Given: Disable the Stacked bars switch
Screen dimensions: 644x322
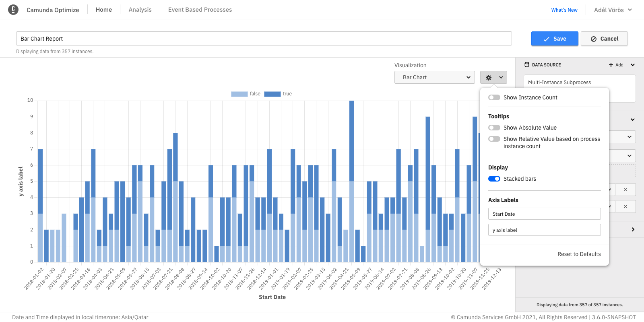Looking at the screenshot, I should click(x=494, y=179).
